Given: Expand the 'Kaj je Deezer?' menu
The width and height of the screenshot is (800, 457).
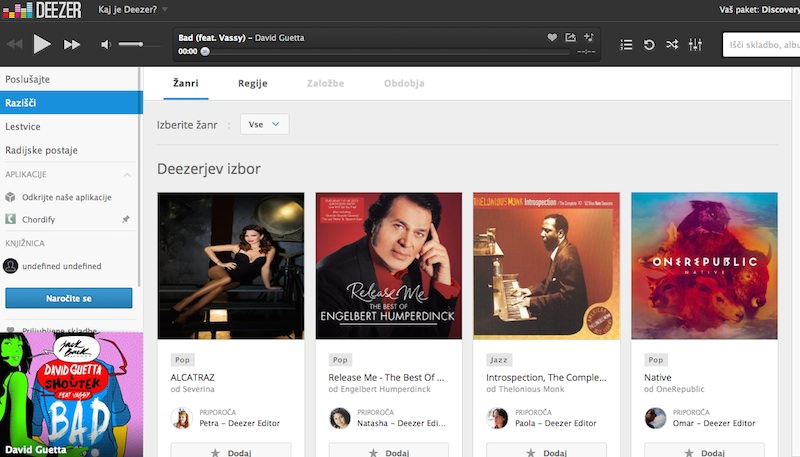Looking at the screenshot, I should click(133, 9).
